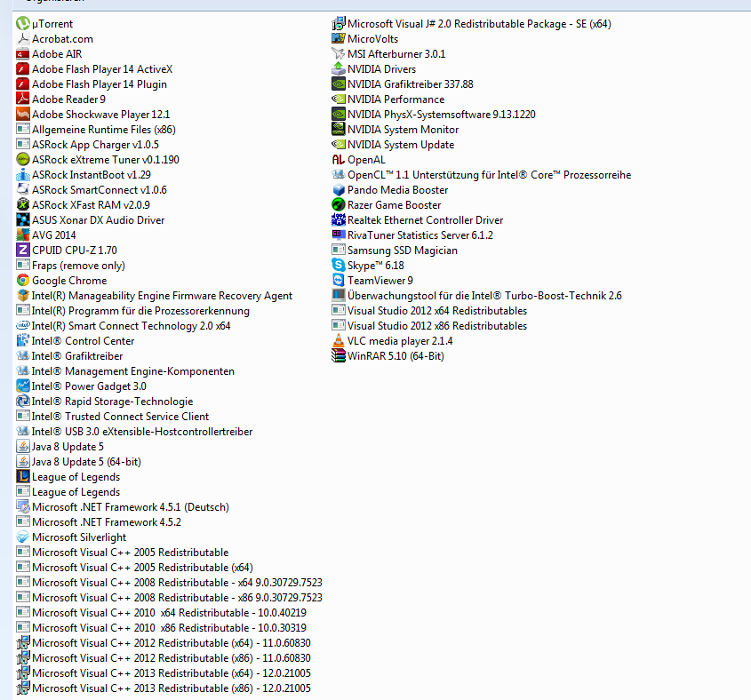Click the RivaTuner Statistics Server icon
751x700 pixels.
click(339, 235)
